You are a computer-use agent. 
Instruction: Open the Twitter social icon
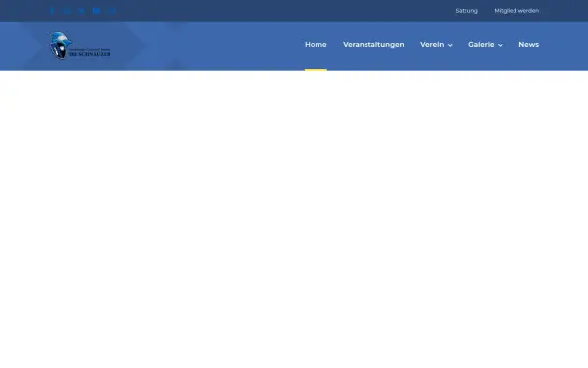click(81, 11)
